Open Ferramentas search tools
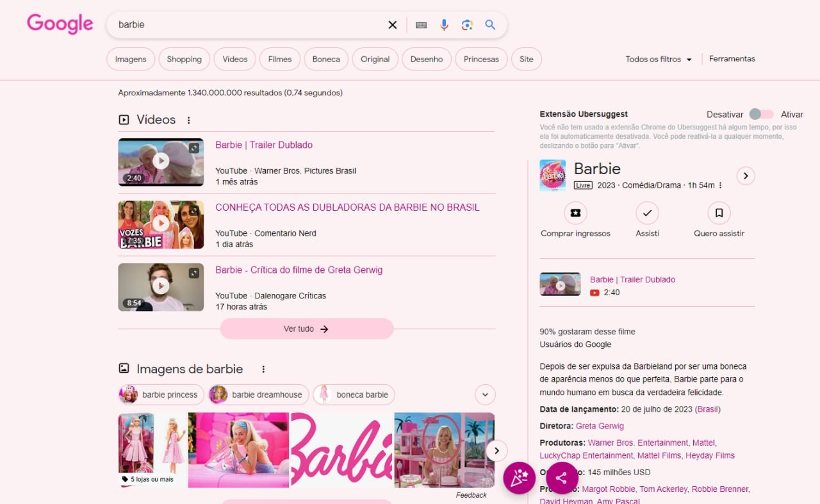Screen dimensions: 820x504 732,58
